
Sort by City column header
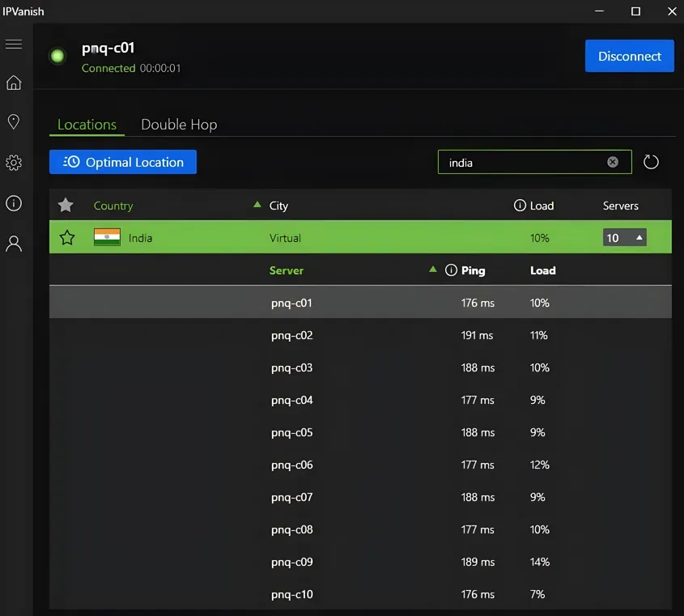(x=278, y=206)
